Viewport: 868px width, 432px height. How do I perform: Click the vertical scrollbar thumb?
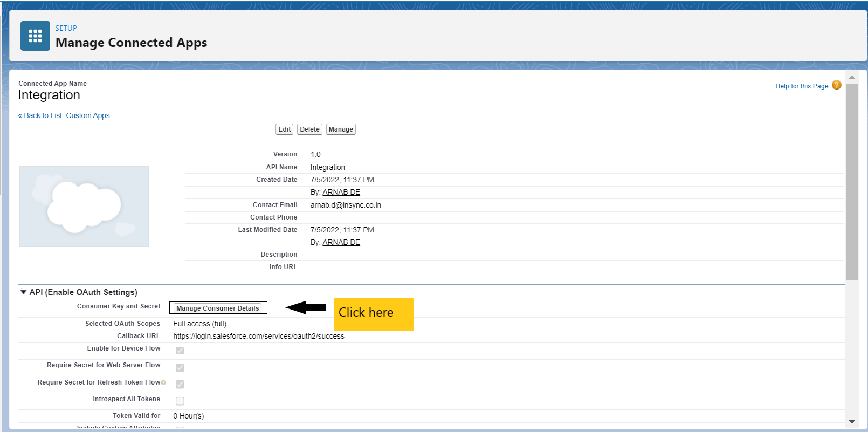click(x=852, y=182)
